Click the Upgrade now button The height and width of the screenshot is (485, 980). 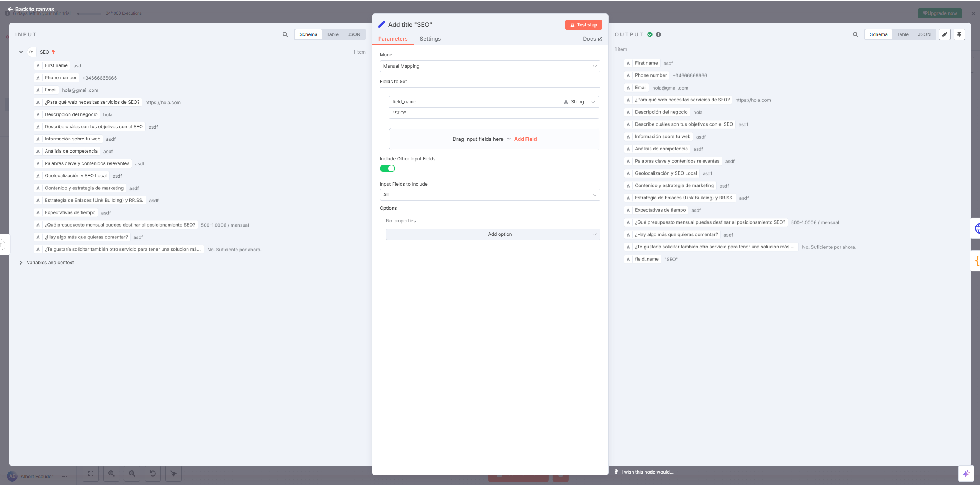[x=940, y=13]
